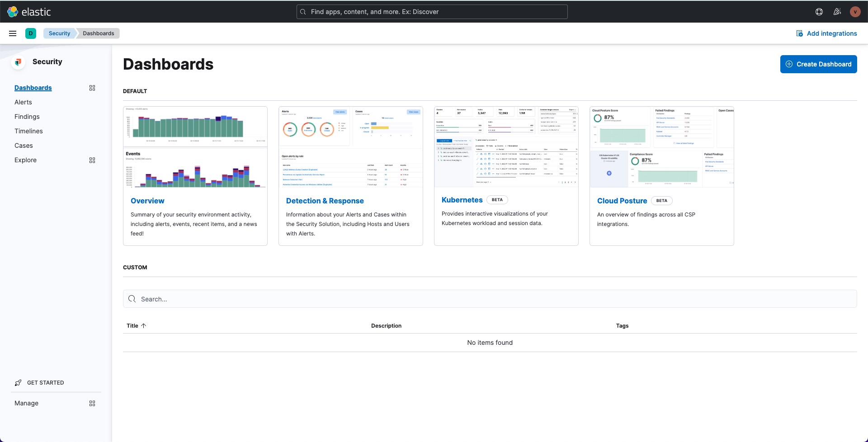
Task: Select Findings in the sidebar
Action: (x=27, y=117)
